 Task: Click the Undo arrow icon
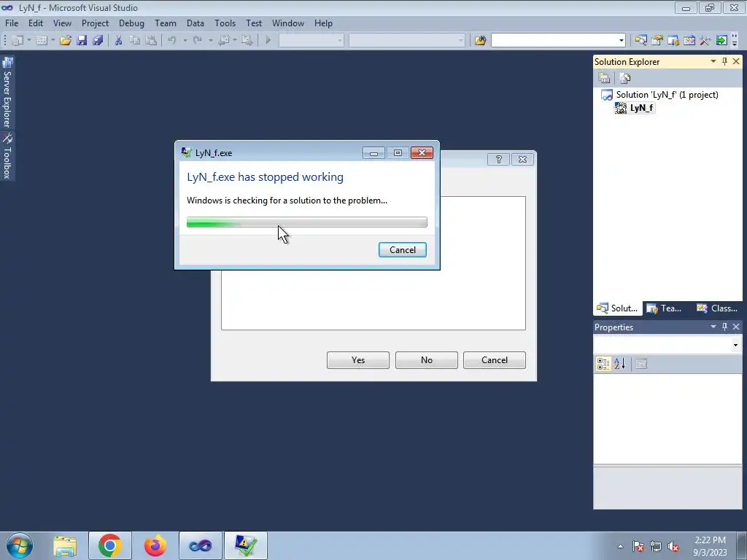172,41
